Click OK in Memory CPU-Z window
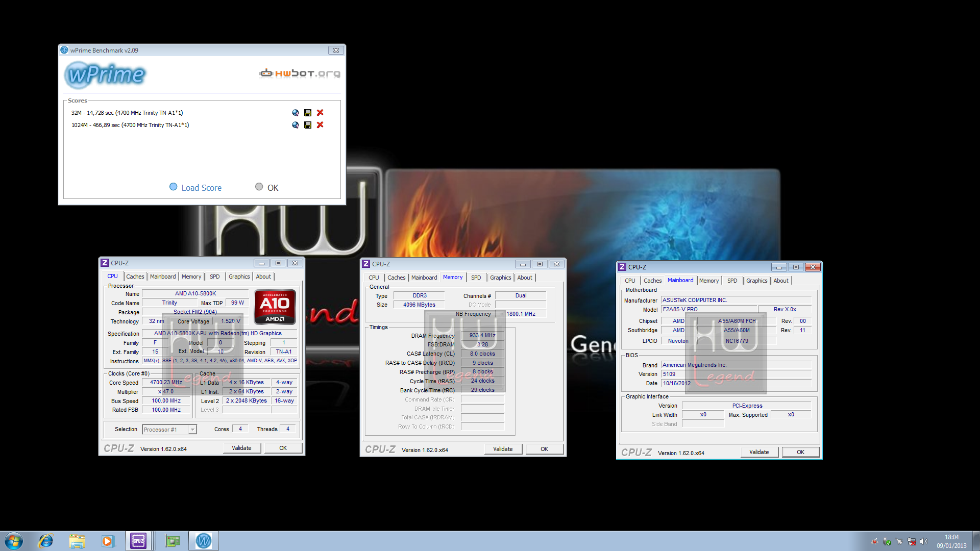This screenshot has height=551, width=980. (545, 449)
